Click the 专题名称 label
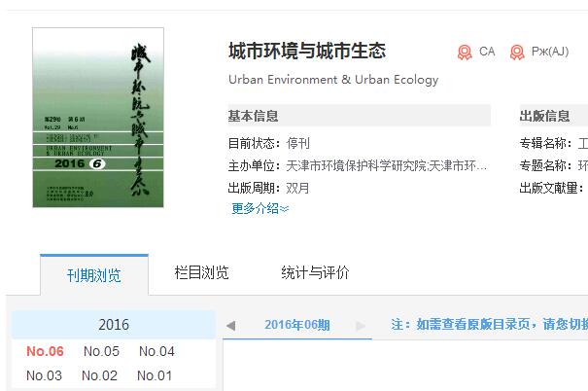Screen dimensions: 588x391 pos(546,165)
